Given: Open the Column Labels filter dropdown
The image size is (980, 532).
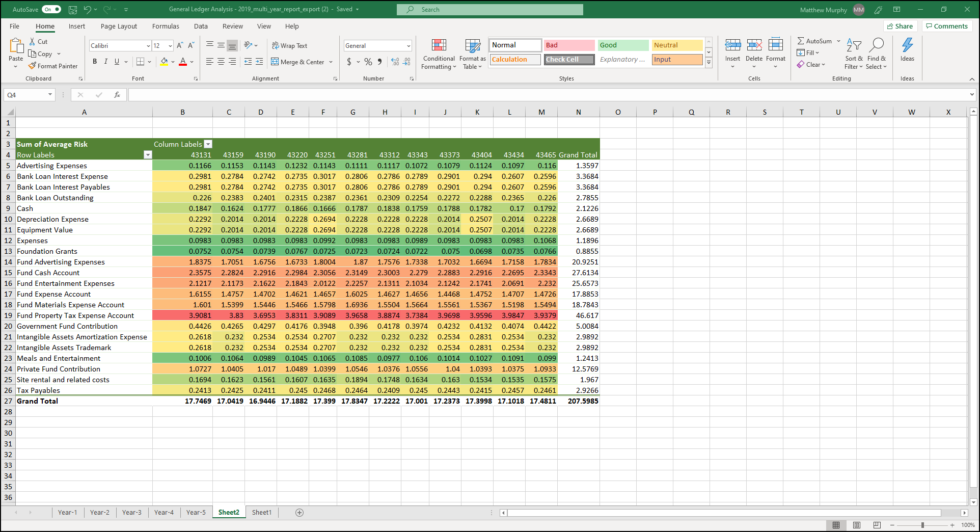Looking at the screenshot, I should [x=208, y=144].
